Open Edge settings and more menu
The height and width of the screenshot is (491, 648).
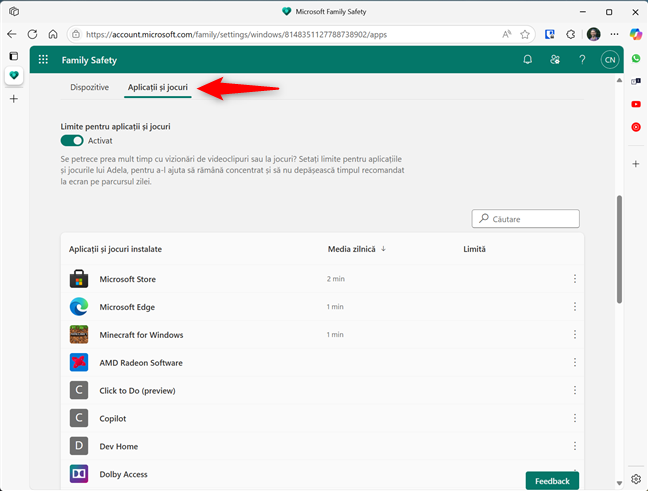coord(615,34)
